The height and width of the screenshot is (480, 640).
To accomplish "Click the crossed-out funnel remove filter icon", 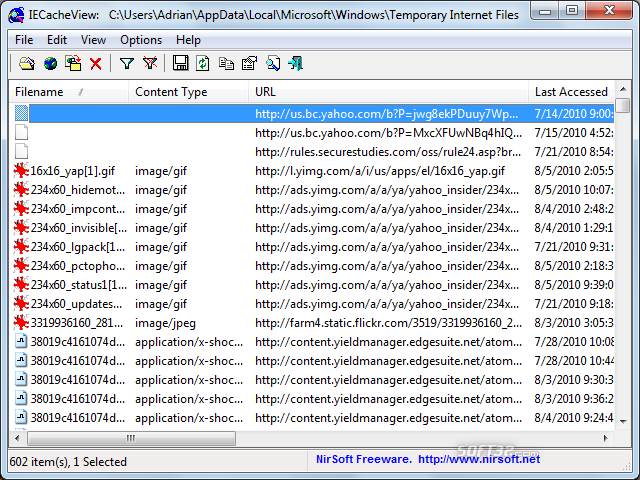I will click(150, 64).
